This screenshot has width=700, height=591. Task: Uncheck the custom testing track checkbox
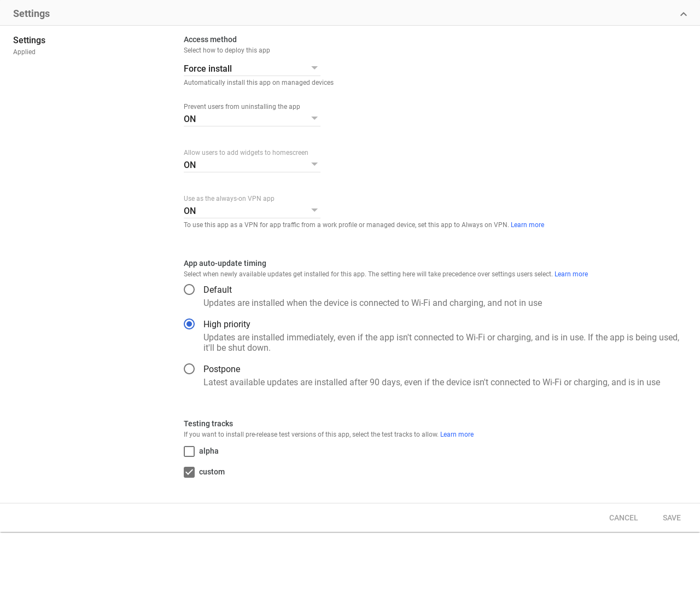click(189, 472)
